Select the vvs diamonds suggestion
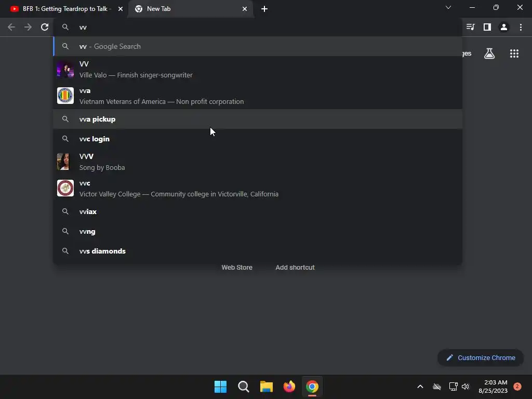Viewport: 532px width, 399px height. [258, 251]
